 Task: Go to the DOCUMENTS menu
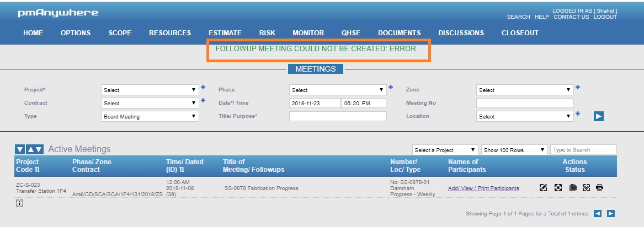point(399,33)
